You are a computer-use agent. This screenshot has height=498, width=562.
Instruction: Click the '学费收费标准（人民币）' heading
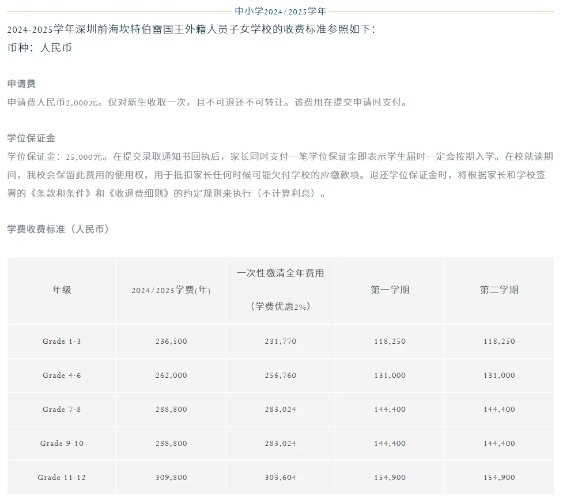click(58, 229)
